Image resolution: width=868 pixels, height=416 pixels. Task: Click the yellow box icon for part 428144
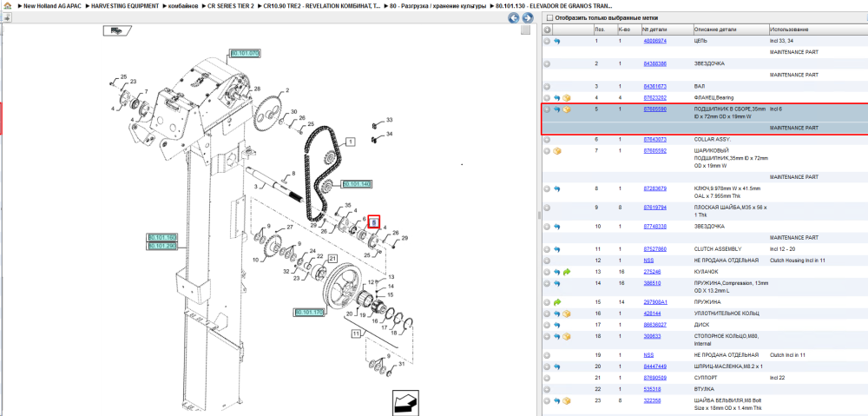click(x=567, y=314)
